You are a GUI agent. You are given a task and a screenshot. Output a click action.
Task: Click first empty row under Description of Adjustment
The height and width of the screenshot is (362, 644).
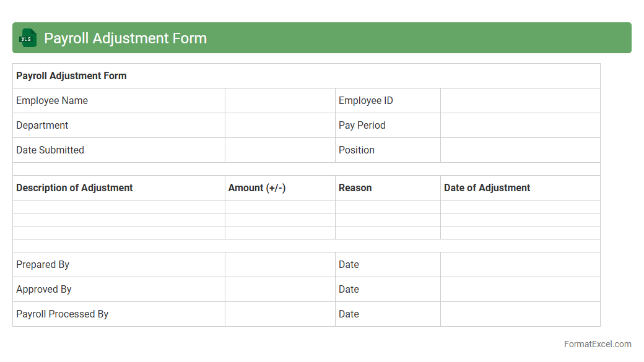click(x=119, y=207)
